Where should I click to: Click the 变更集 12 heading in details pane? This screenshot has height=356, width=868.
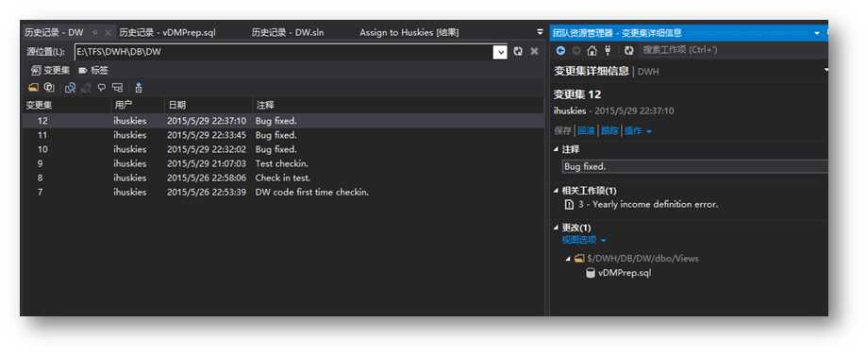576,94
